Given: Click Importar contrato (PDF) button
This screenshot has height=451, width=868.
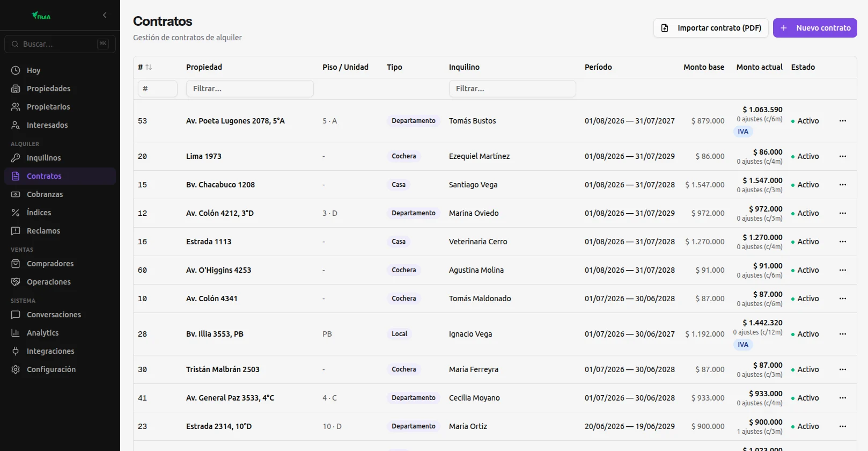Looking at the screenshot, I should 711,28.
